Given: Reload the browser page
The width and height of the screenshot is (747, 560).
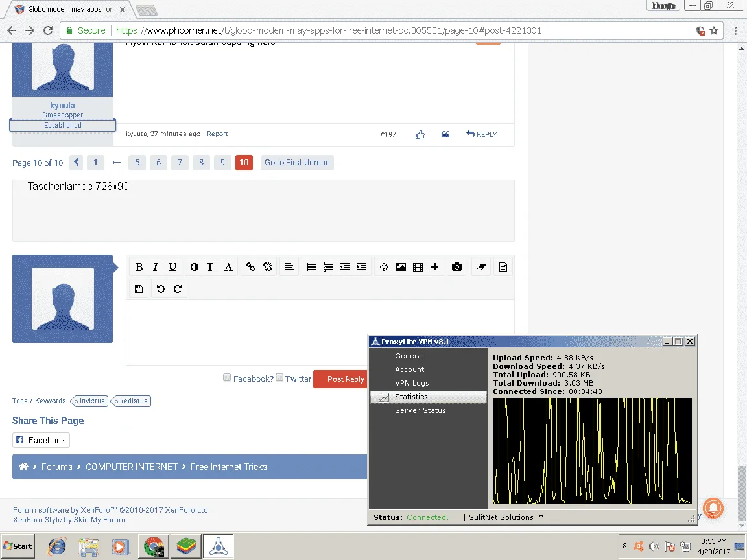Looking at the screenshot, I should (47, 30).
